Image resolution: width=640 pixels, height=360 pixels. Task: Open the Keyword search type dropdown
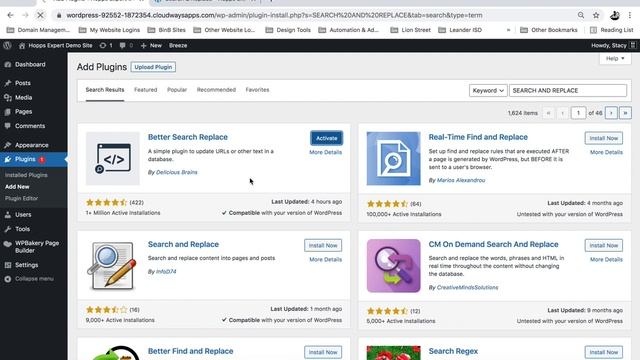tap(488, 91)
